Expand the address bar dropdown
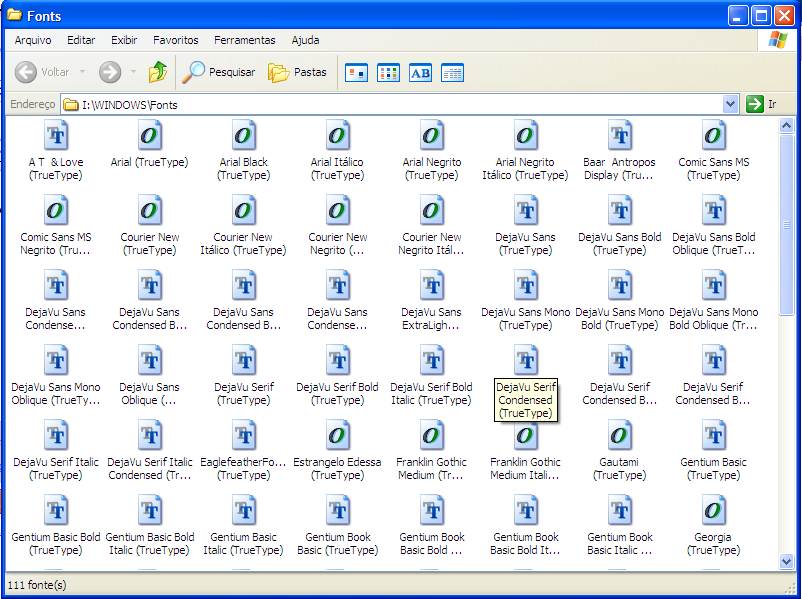This screenshot has height=599, width=802. click(730, 104)
